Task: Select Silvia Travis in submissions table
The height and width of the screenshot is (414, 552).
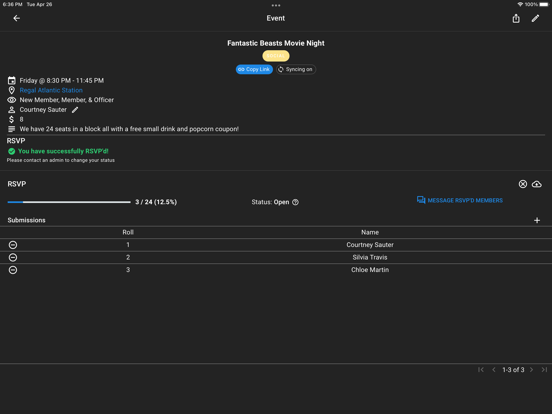Action: (370, 257)
